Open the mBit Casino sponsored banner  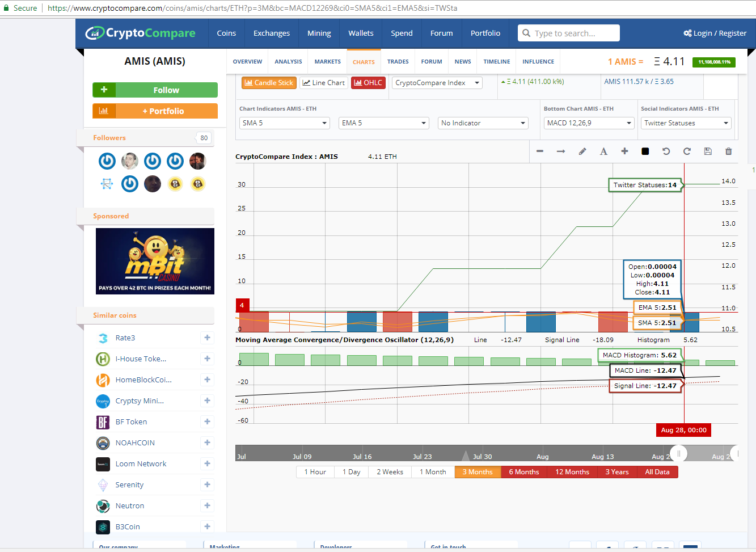(155, 261)
